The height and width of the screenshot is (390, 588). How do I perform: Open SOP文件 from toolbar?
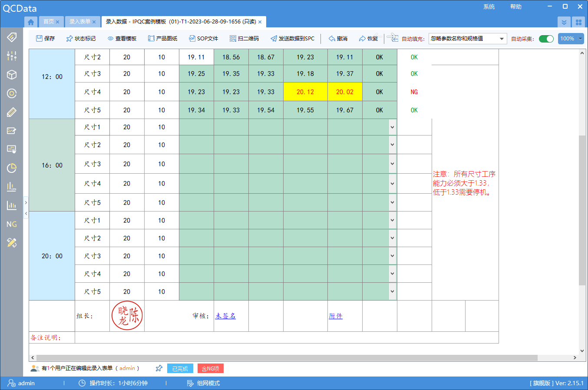click(x=203, y=39)
